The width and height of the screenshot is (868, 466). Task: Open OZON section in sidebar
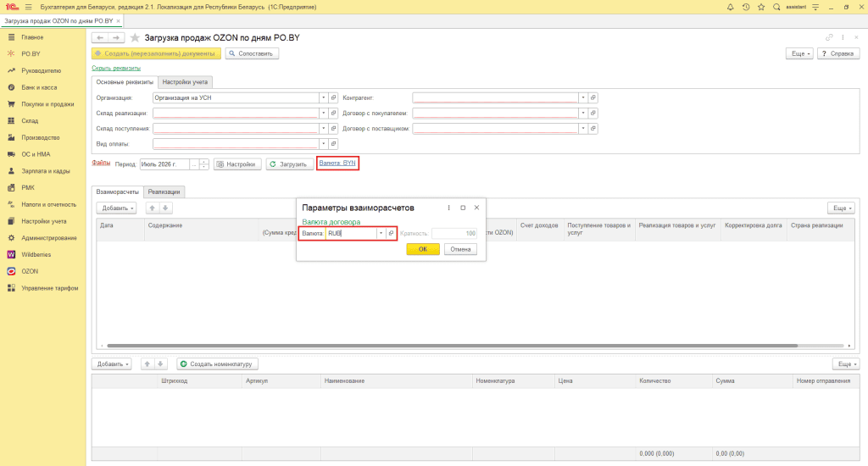pos(30,271)
